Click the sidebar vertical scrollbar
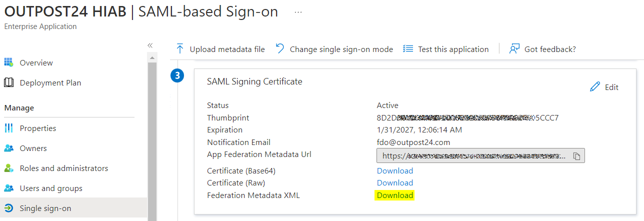 pos(152,135)
